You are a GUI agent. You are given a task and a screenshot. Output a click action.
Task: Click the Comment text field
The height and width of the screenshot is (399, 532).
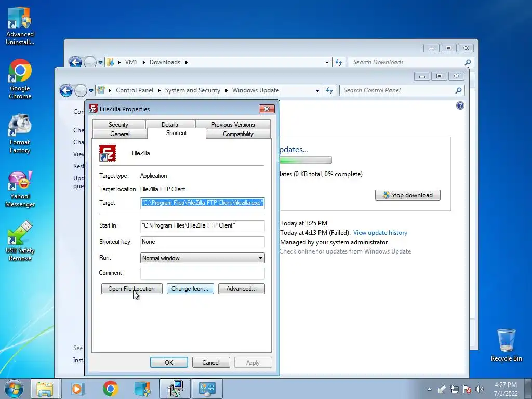[203, 273]
